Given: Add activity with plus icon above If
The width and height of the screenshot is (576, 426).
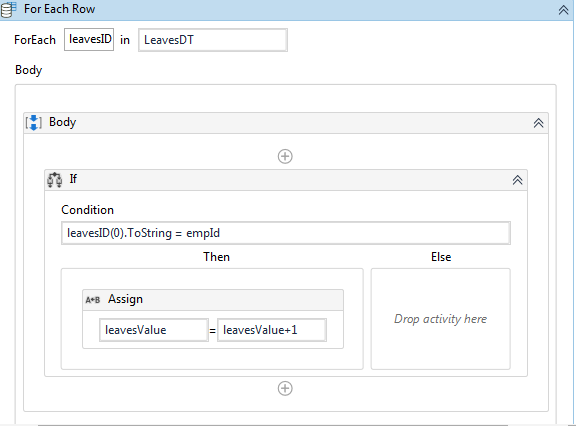Looking at the screenshot, I should [x=285, y=156].
